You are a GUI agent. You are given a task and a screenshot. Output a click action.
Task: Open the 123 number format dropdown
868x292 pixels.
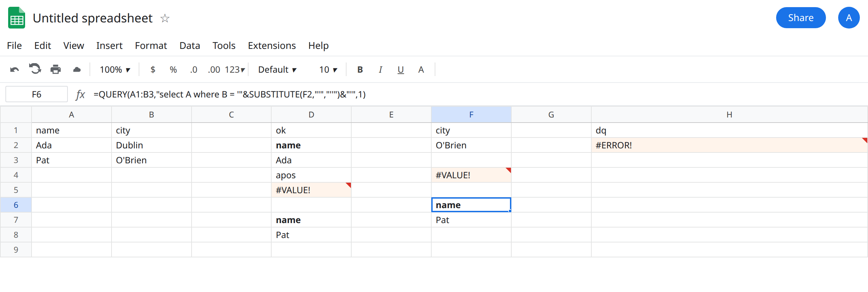235,70
